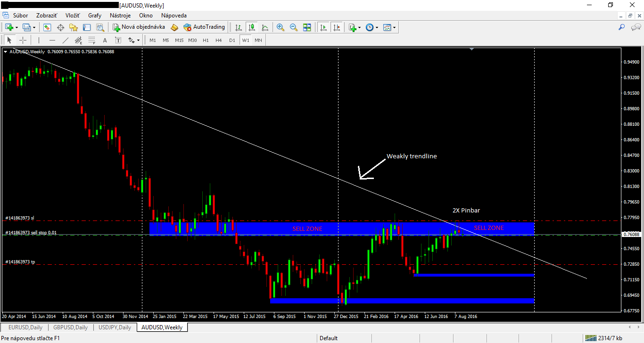Image resolution: width=644 pixels, height=343 pixels.
Task: Select the equidistant channel tool
Action: [x=79, y=40]
